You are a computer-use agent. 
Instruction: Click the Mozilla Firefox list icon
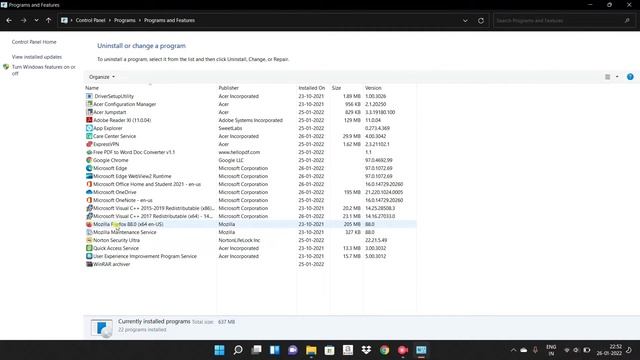coord(89,224)
